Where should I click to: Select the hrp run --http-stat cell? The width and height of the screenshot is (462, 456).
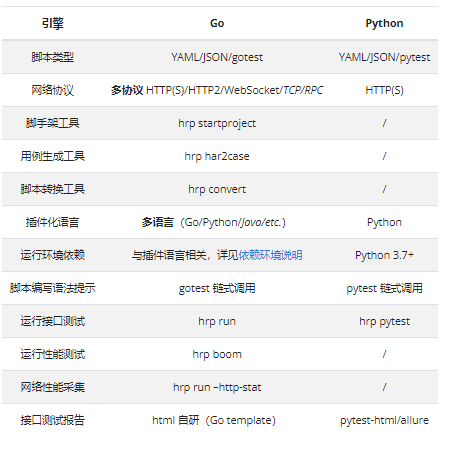click(217, 387)
